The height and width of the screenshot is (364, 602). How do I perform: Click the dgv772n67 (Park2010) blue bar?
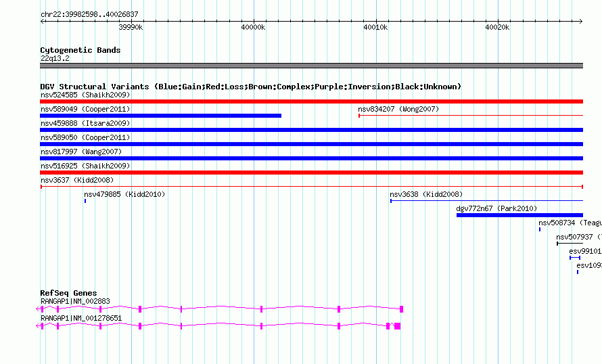(519, 215)
